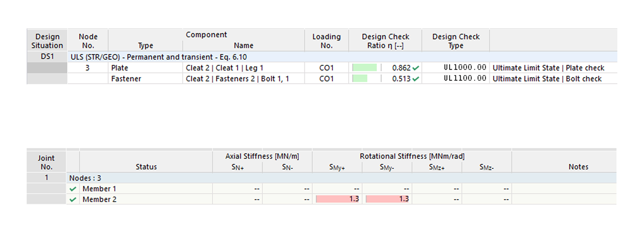Click green checkmark next to 0.513 ratio
644x233 pixels.
point(416,79)
